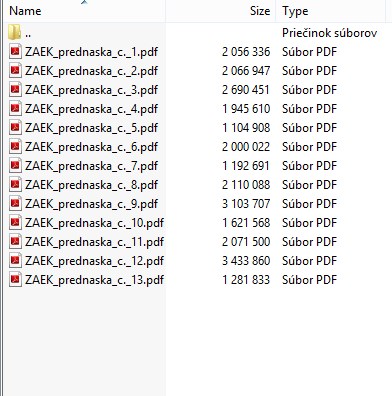Highlight ZAEK_prednaska_c._6.pdf in the list
The image size is (392, 396).
pos(91,147)
